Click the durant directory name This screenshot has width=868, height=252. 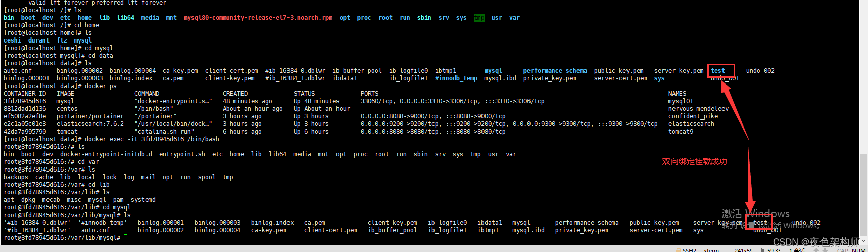pyautogui.click(x=39, y=40)
